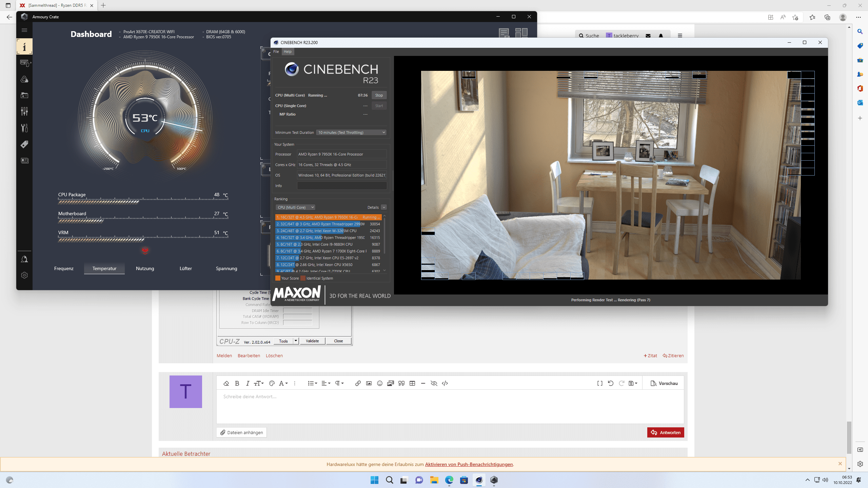This screenshot has height=488, width=868.
Task: Open Cinebench Help menu
Action: (x=288, y=52)
